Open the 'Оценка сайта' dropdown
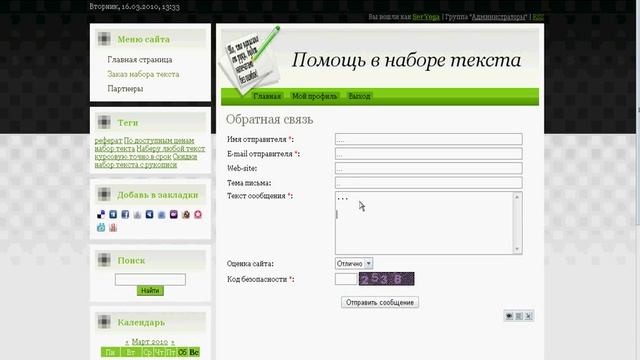Screen dimensions: 640x360 354,264
